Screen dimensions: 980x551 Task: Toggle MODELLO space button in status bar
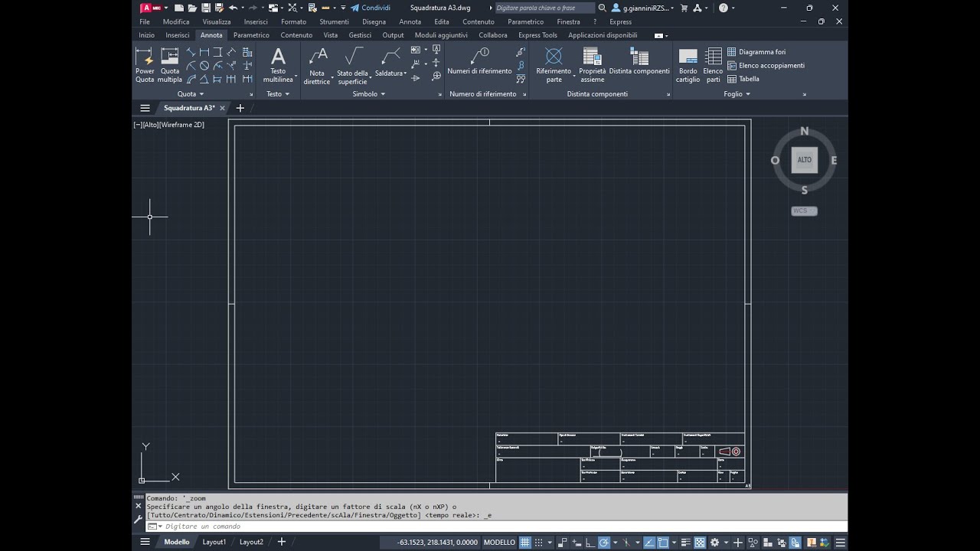pos(499,542)
